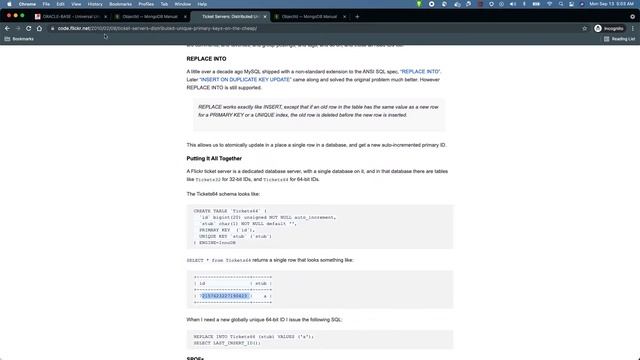Open the home page button
Screen dimensions: 640x360
point(39,28)
